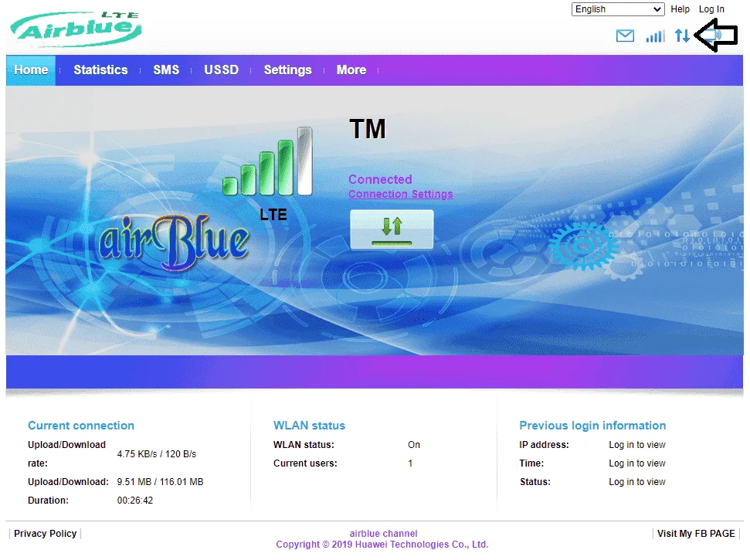Open the Settings tab
The width and height of the screenshot is (750, 560).
[x=287, y=70]
